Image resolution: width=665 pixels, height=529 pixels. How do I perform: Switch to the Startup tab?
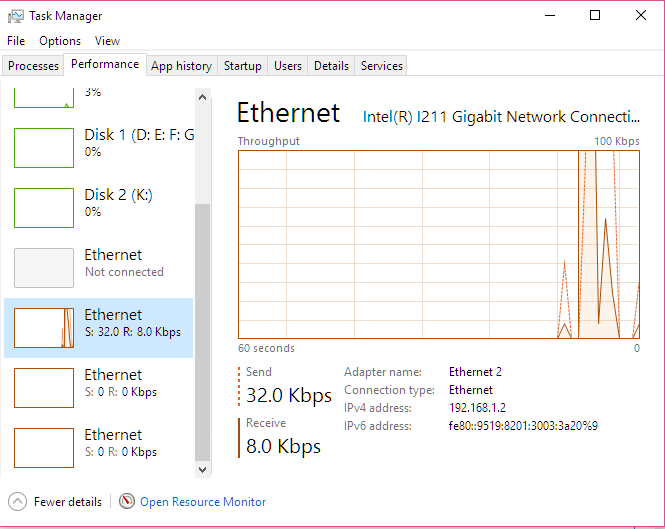pyautogui.click(x=243, y=66)
